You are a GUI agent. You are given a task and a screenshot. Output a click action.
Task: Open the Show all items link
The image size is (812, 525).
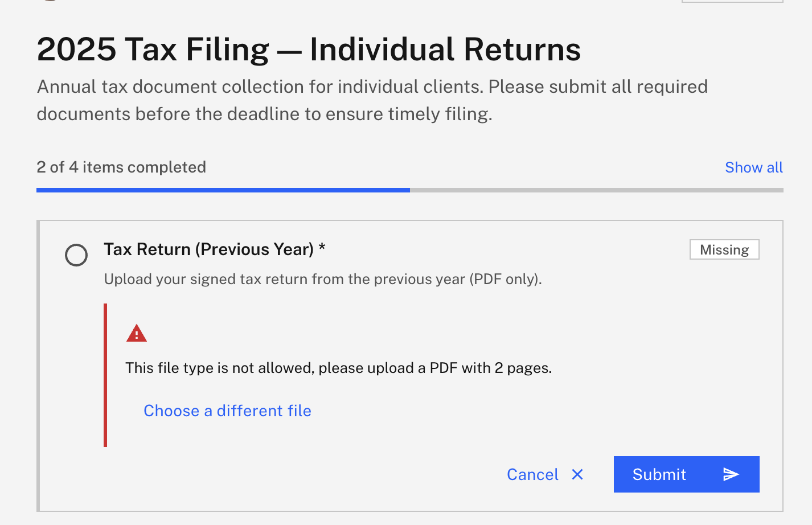[x=753, y=167]
